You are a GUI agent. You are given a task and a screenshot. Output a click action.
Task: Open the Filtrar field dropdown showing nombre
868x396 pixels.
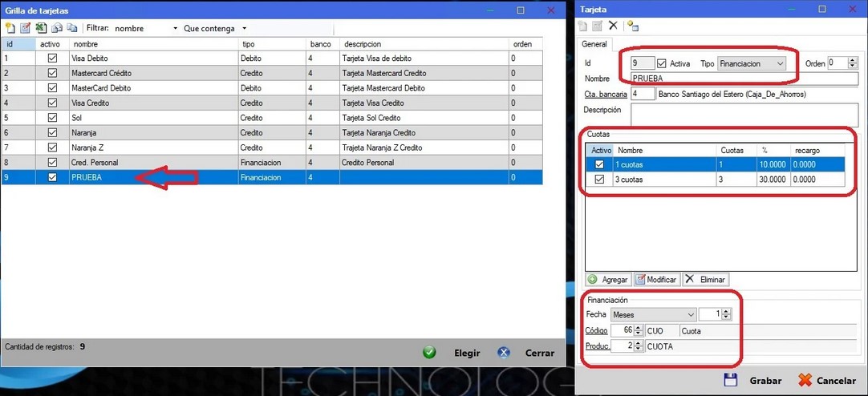coord(176,28)
